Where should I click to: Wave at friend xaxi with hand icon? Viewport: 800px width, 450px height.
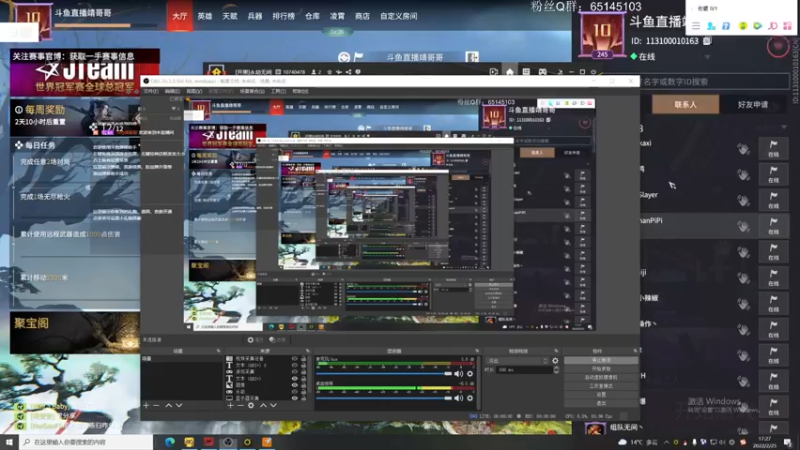743,148
